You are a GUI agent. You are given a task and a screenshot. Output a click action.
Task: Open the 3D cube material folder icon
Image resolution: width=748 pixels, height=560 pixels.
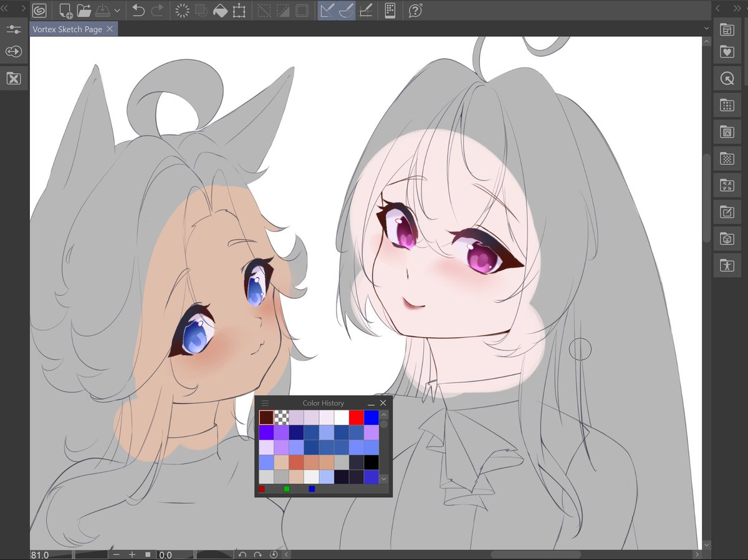[727, 239]
